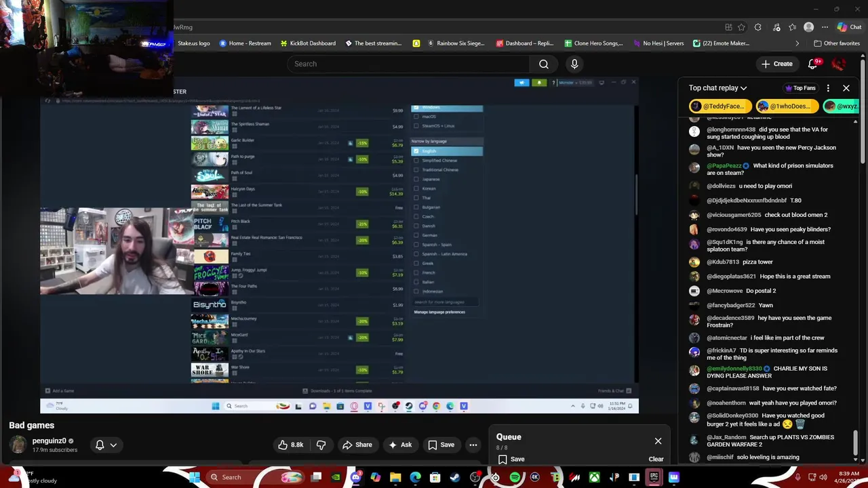This screenshot has width=868, height=488.
Task: Add page to favorites with star icon
Action: 741,27
